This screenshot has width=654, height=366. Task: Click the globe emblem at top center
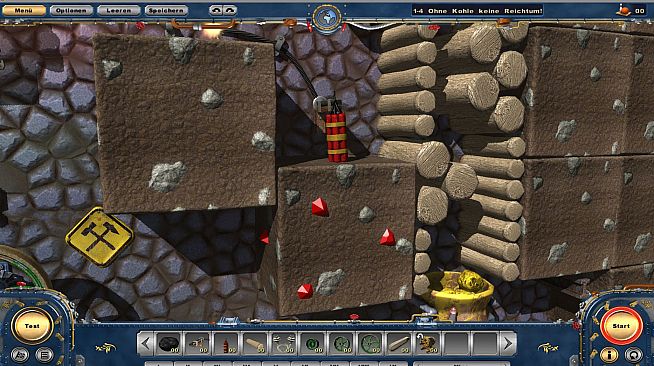click(x=327, y=18)
